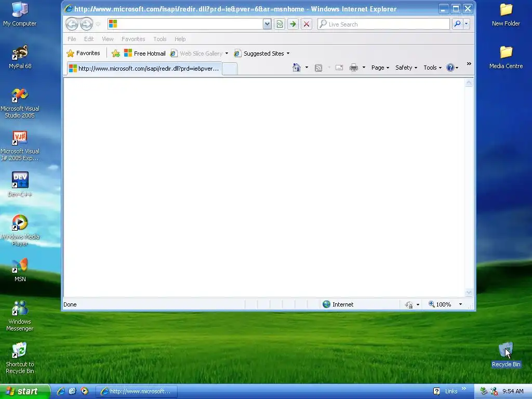Viewport: 532px width, 399px height.
Task: Select the MyPal 68 desktop shortcut
Action: point(20,57)
